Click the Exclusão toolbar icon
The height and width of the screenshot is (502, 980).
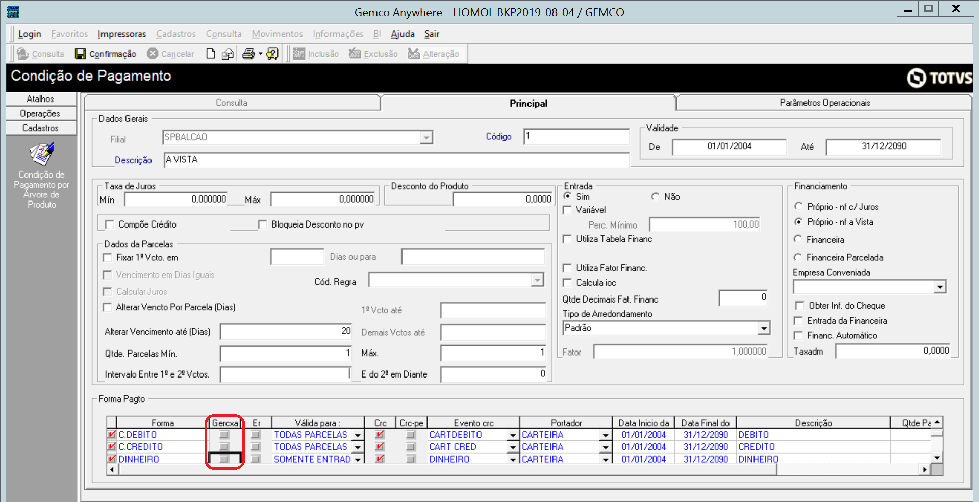click(x=355, y=54)
